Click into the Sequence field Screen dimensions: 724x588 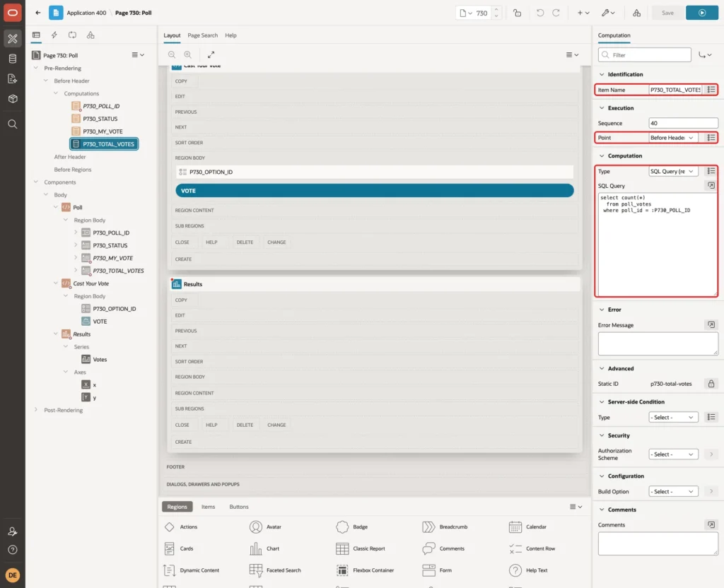(x=684, y=123)
